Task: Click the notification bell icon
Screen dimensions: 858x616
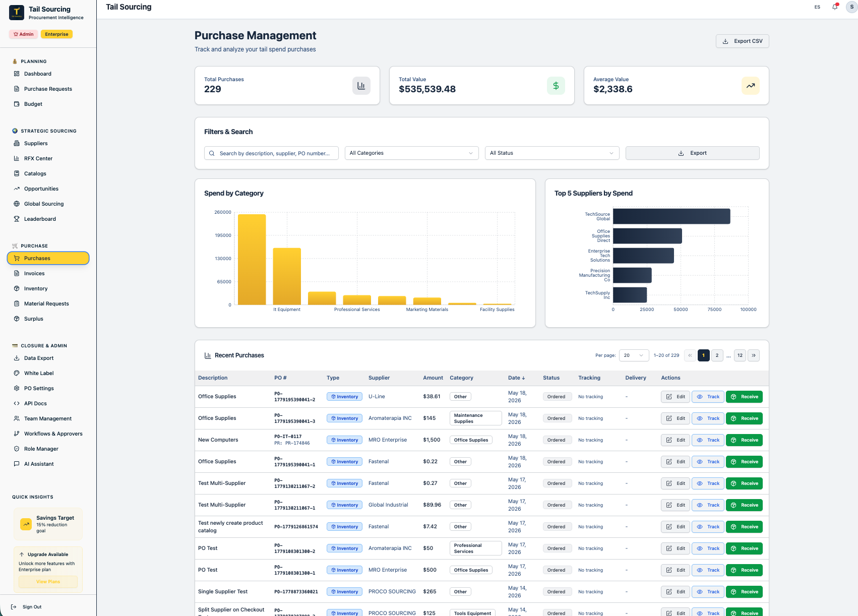Action: click(835, 7)
